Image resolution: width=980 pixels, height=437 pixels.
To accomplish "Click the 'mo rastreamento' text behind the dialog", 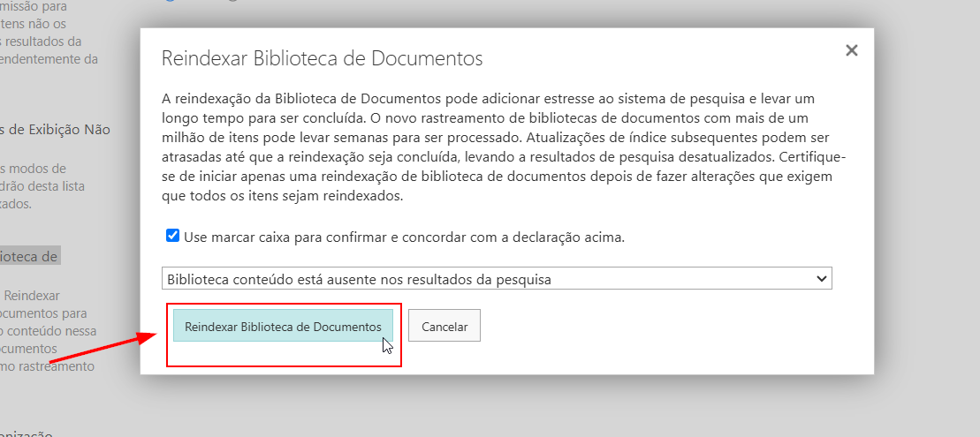I will [x=47, y=366].
